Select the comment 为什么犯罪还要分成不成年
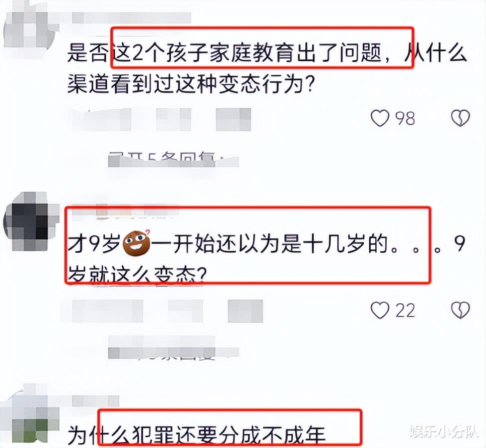 (197, 436)
